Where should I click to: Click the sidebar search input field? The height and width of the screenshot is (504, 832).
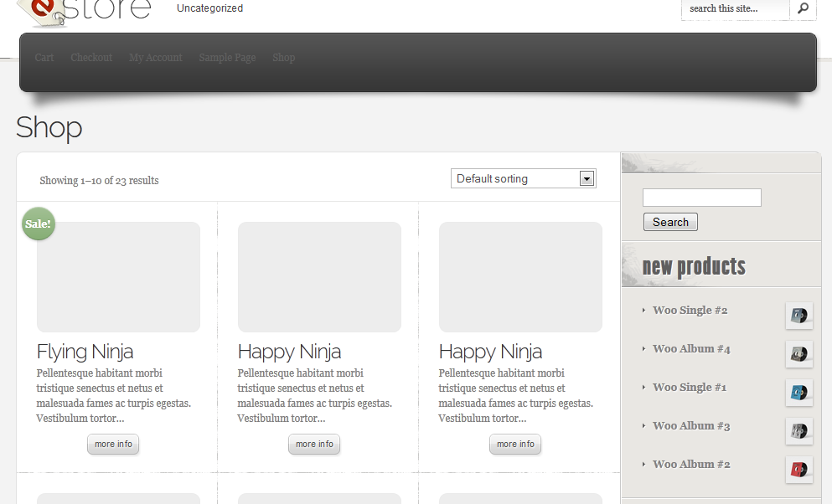(701, 198)
